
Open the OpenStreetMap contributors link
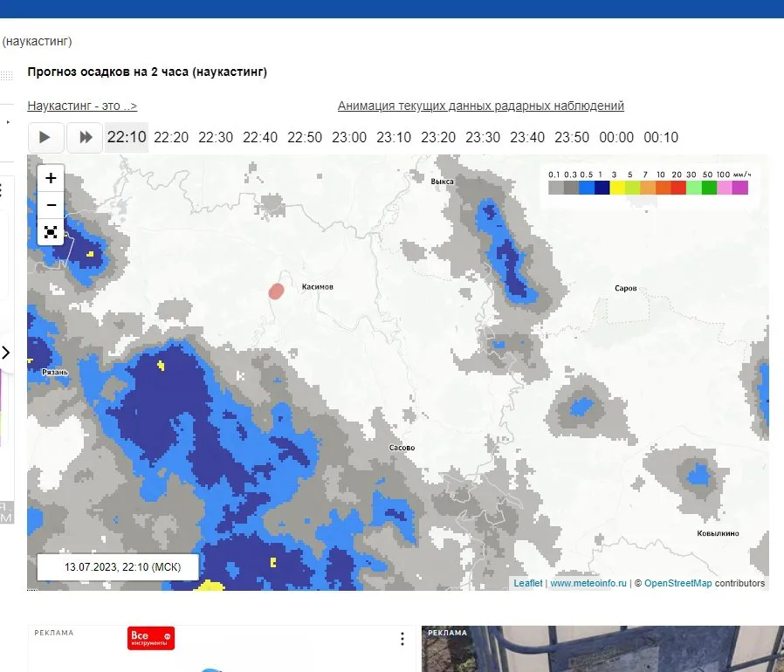677,583
